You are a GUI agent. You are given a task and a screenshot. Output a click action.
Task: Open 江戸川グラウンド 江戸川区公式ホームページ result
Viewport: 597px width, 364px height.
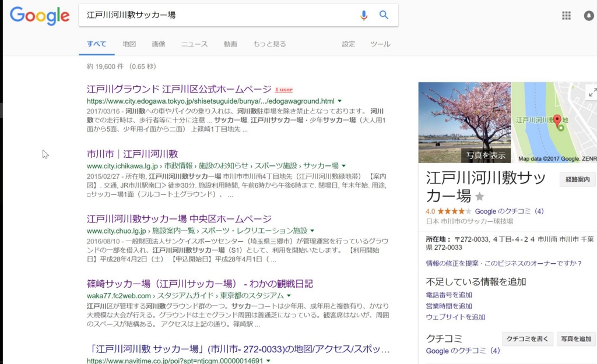coord(179,89)
